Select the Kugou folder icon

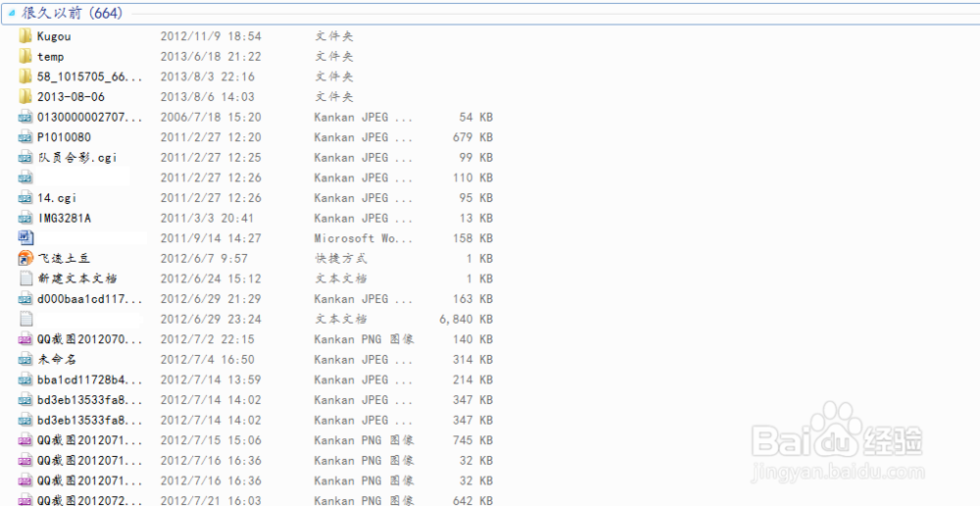click(25, 35)
